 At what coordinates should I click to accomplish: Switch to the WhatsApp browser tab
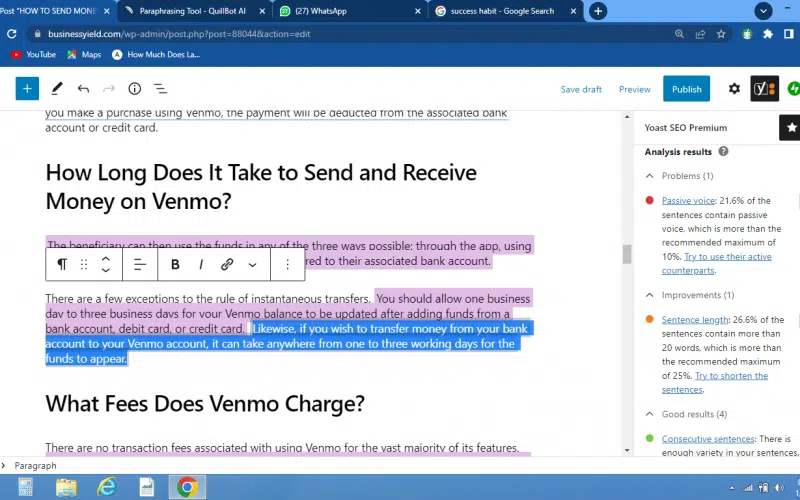[345, 11]
